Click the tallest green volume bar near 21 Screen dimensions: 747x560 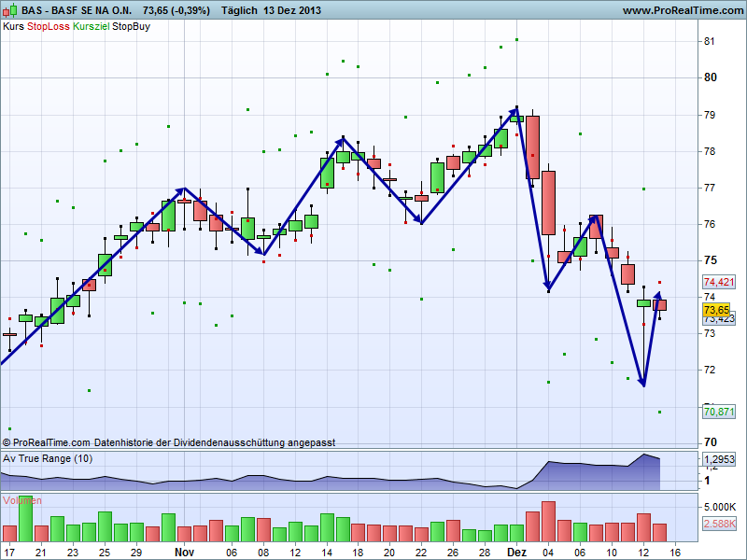point(25,519)
